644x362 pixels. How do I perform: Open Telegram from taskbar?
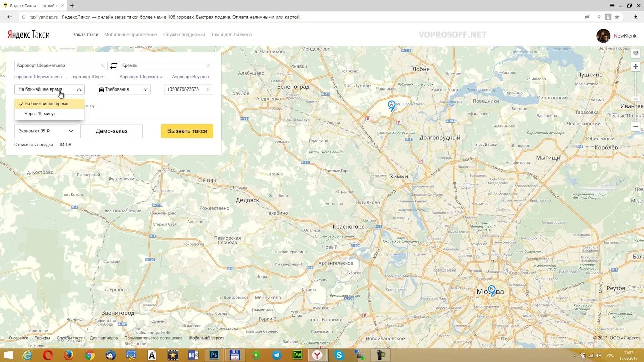click(x=277, y=355)
